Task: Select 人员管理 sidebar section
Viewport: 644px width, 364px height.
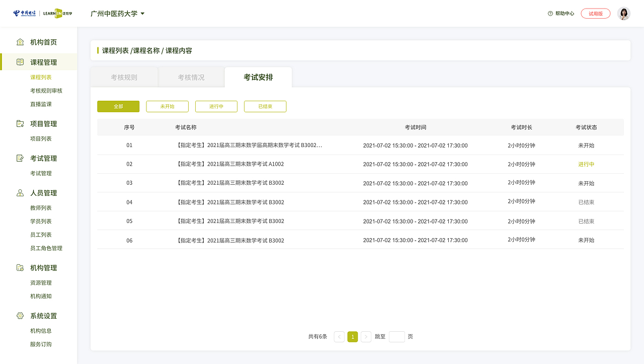Action: tap(43, 193)
